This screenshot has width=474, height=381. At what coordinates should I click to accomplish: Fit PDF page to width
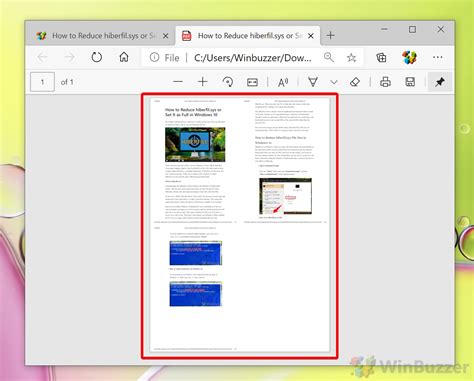tap(252, 82)
